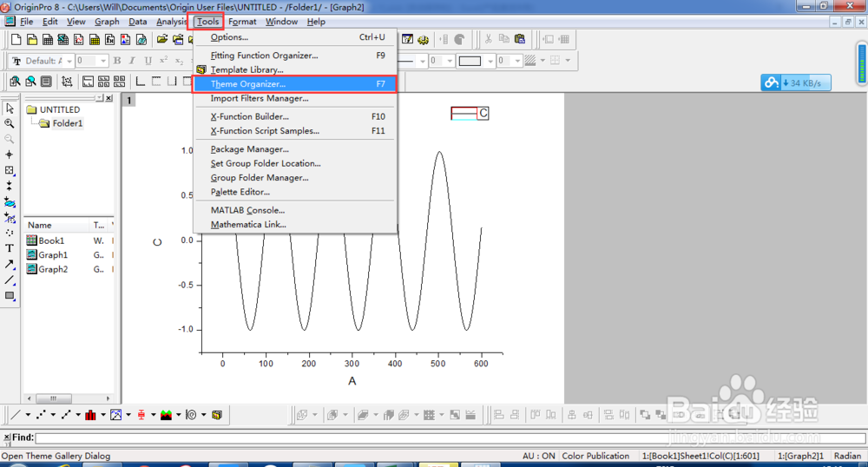The width and height of the screenshot is (868, 467).
Task: Expand the Column chart type dropdown arrow
Action: (103, 414)
